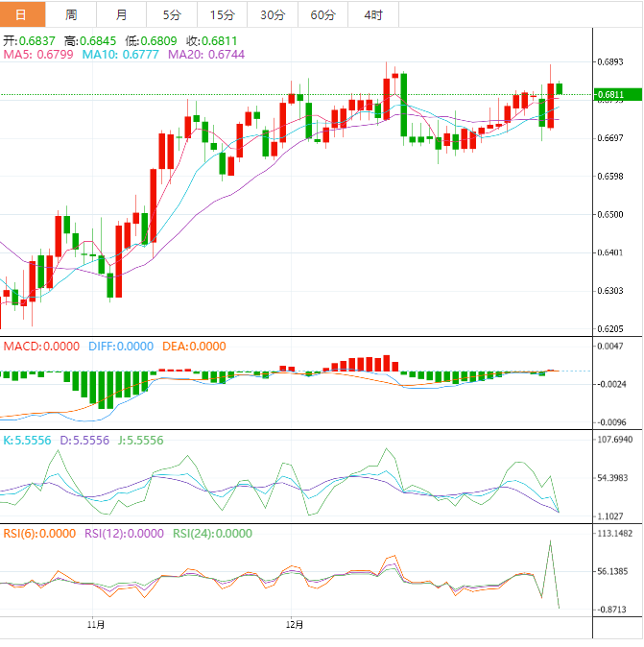Click the MACD:0.0000 label
The width and height of the screenshot is (644, 647).
[41, 347]
